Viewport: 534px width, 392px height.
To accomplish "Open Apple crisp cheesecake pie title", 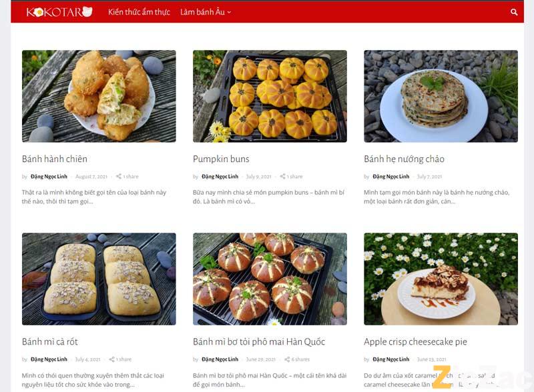I will click(415, 341).
